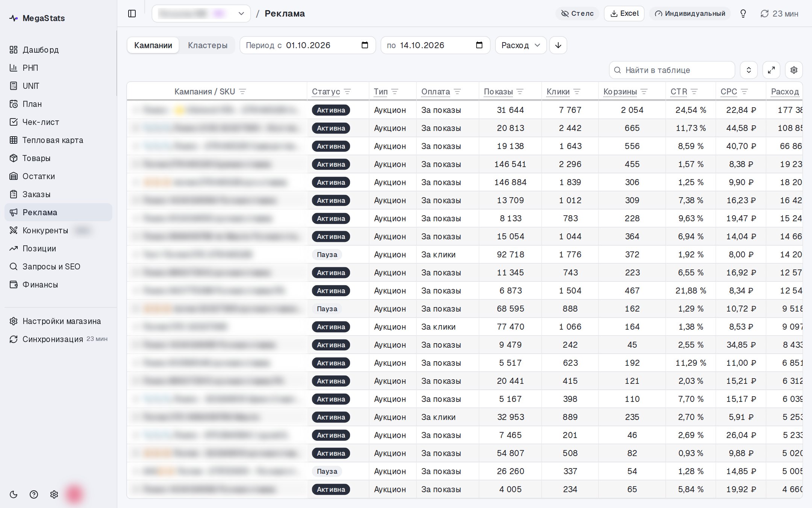This screenshot has width=812, height=508.
Task: Navigate to Остатки
Action: (x=58, y=176)
